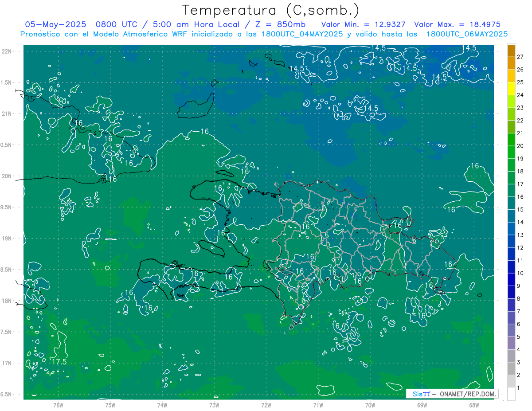Click the colorbar scale value '26'
Image resolution: width=532 pixels, height=411 pixels.
(x=520, y=70)
